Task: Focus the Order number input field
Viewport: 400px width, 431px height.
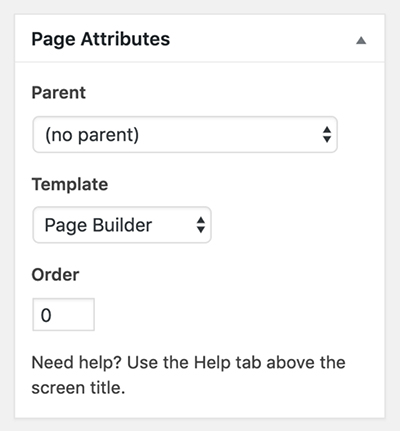Action: coord(63,315)
